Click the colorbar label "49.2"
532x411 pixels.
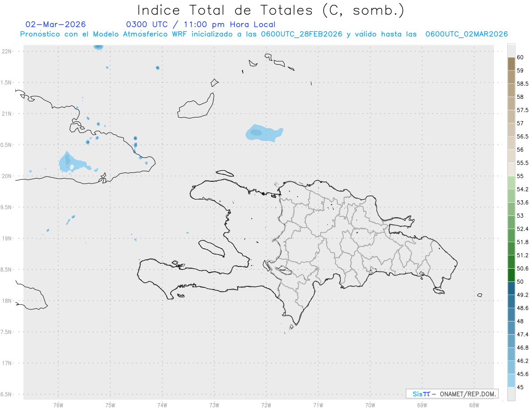(x=523, y=295)
